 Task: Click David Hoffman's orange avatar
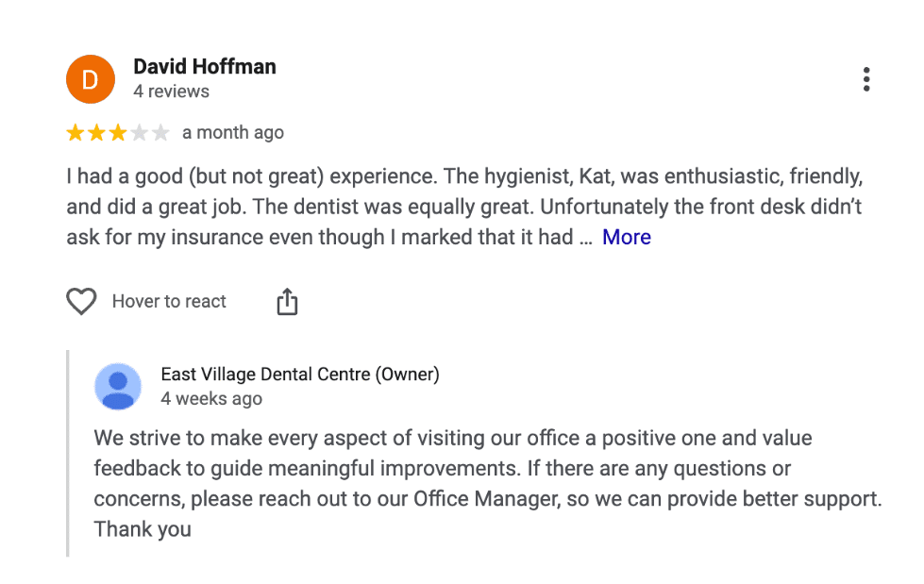pyautogui.click(x=91, y=79)
